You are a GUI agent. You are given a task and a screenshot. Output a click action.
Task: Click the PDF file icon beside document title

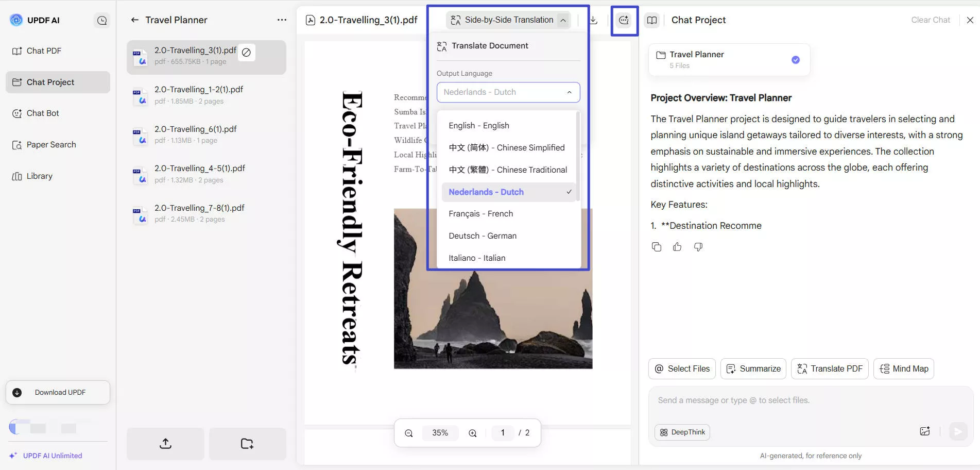[311, 20]
